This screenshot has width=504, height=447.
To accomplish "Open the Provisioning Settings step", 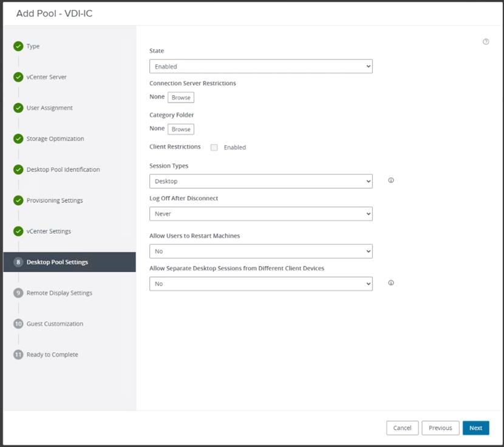I will click(54, 200).
